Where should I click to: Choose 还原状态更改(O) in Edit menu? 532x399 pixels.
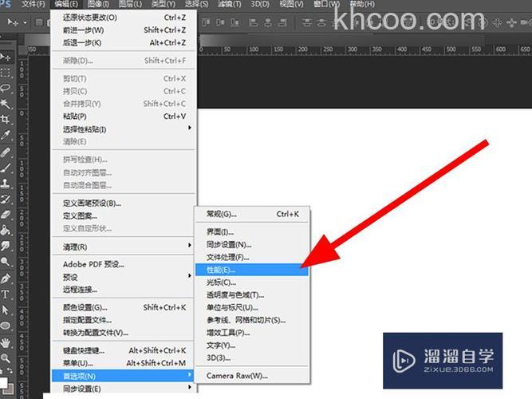pyautogui.click(x=124, y=18)
